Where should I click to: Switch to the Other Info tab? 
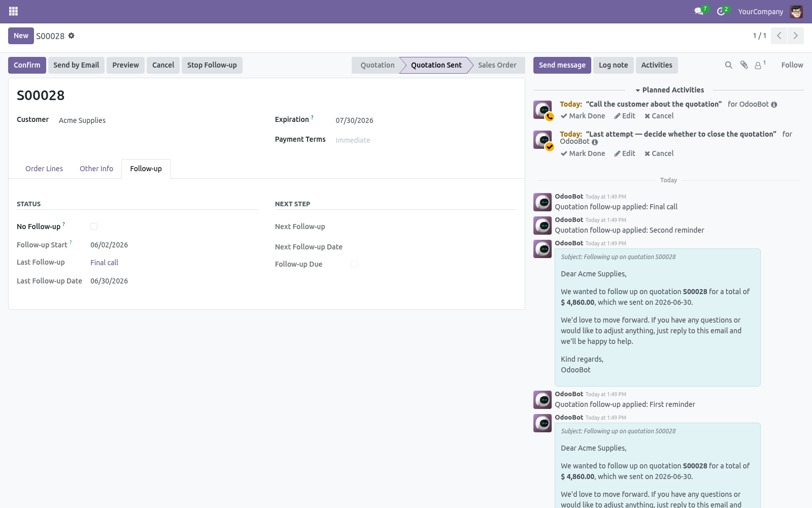[x=96, y=169]
